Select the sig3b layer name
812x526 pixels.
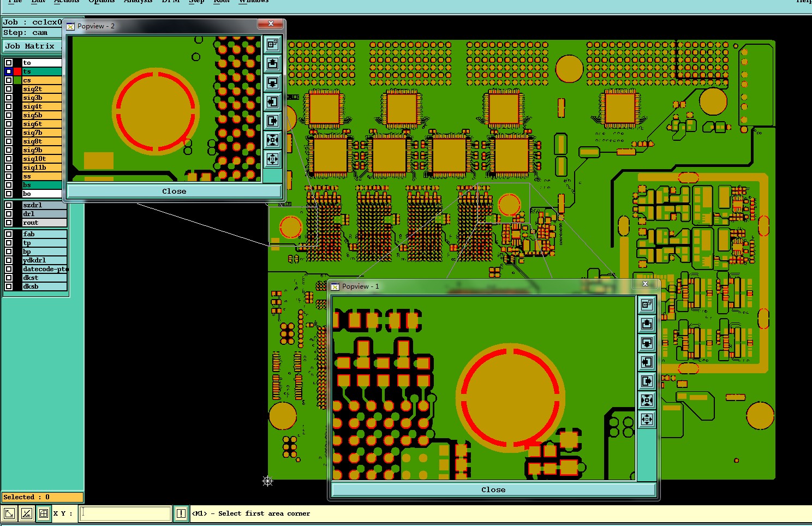41,98
